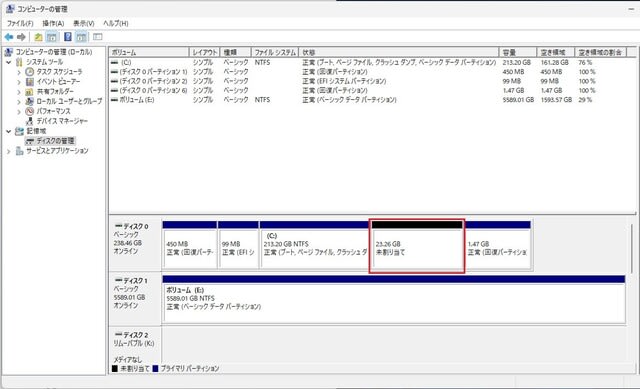Click the ディスク 1 disk label panel
Viewport: 640px width, 389px height.
coord(135,298)
